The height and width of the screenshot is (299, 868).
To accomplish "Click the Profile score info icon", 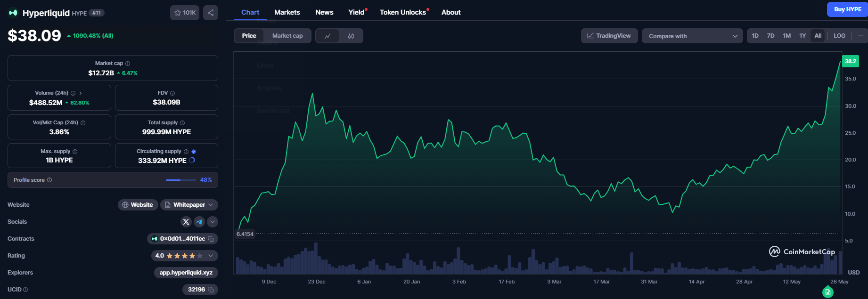I will click(x=49, y=180).
